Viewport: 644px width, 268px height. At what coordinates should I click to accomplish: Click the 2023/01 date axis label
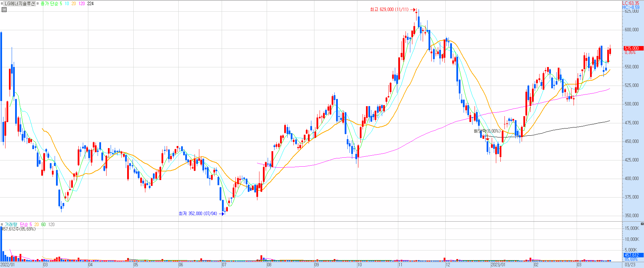click(498, 265)
